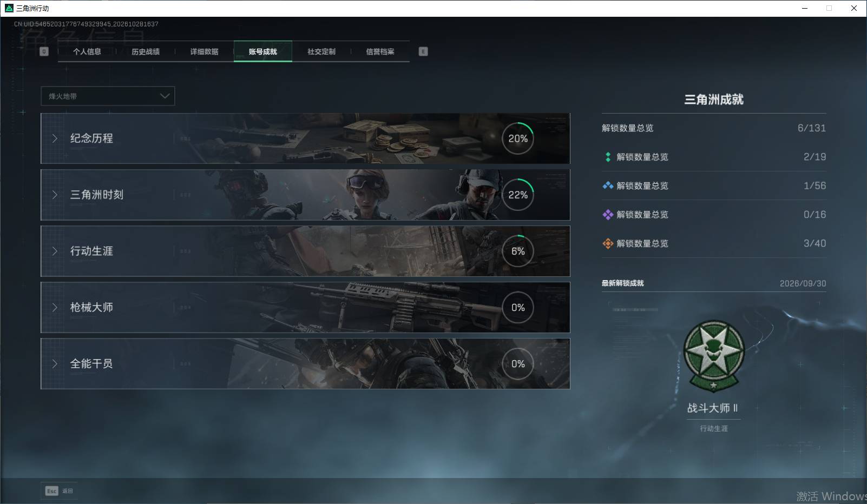
Task: Click the 返回 back button label
Action: (x=67, y=491)
